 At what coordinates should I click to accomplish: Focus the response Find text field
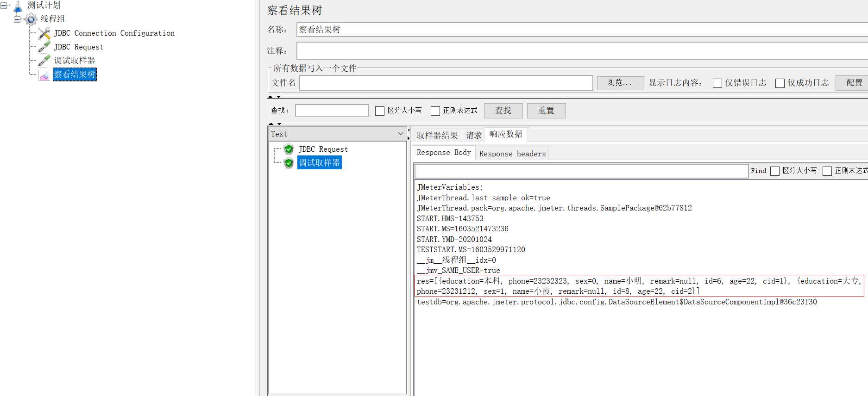pos(581,171)
